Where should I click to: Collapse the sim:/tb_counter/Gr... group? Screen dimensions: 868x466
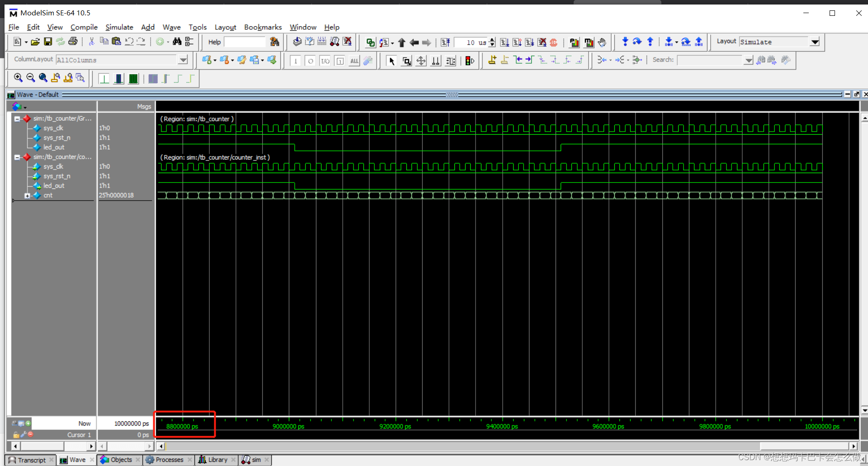(x=17, y=119)
